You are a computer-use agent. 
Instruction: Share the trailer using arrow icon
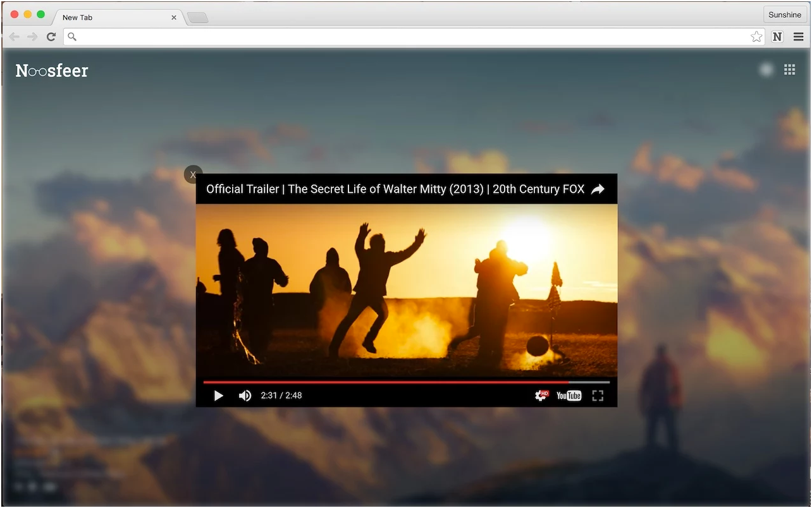coord(598,189)
